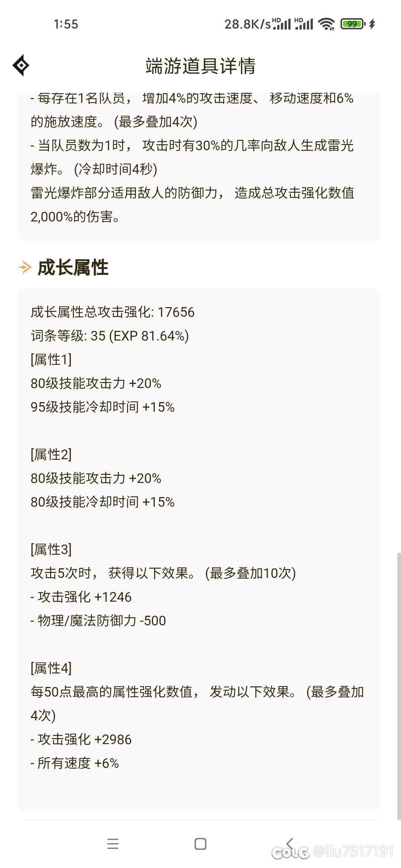
Task: Tap 成长属性总攻击强化: 17656 text
Action: point(113,312)
